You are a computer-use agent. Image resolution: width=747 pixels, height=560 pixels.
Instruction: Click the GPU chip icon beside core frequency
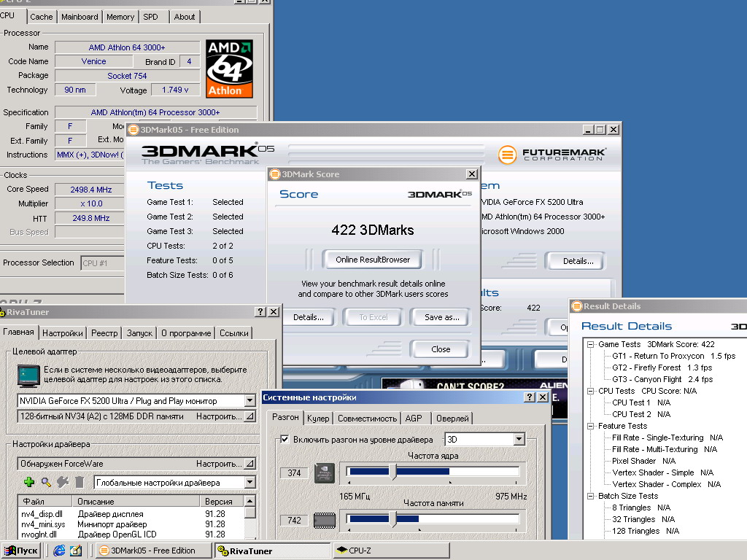[325, 472]
